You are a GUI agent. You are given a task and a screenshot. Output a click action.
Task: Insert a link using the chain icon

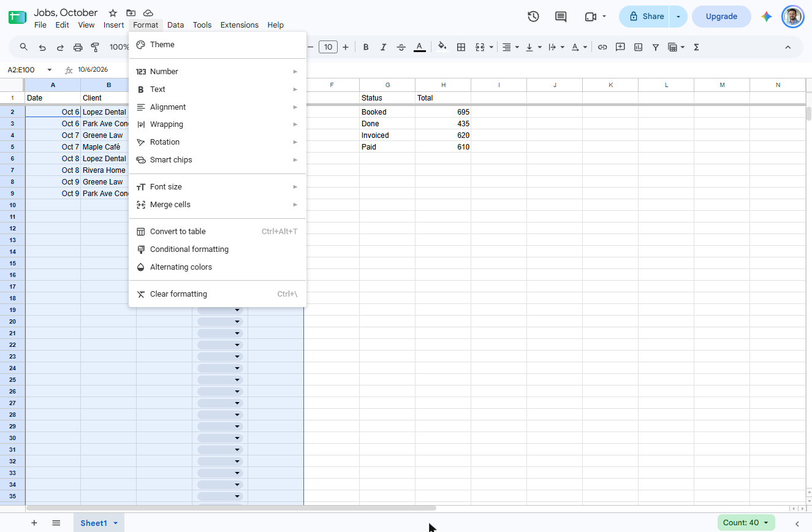(602, 47)
